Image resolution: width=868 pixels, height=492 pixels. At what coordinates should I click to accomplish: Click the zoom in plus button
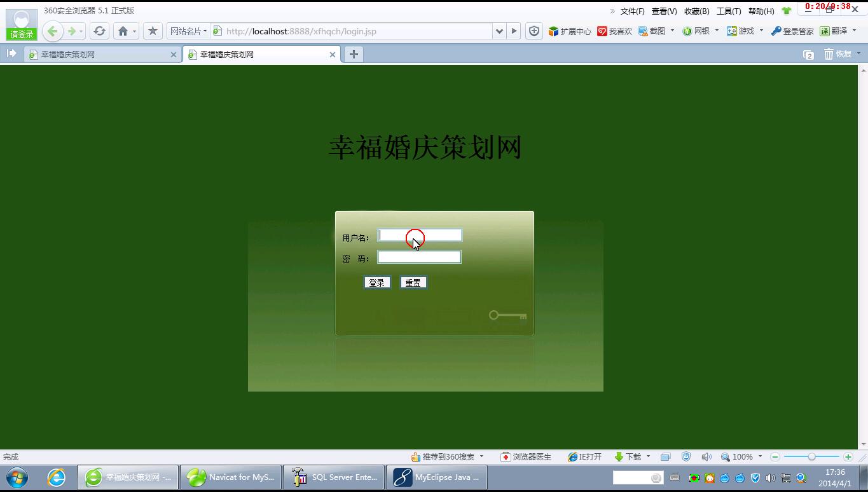click(x=848, y=457)
